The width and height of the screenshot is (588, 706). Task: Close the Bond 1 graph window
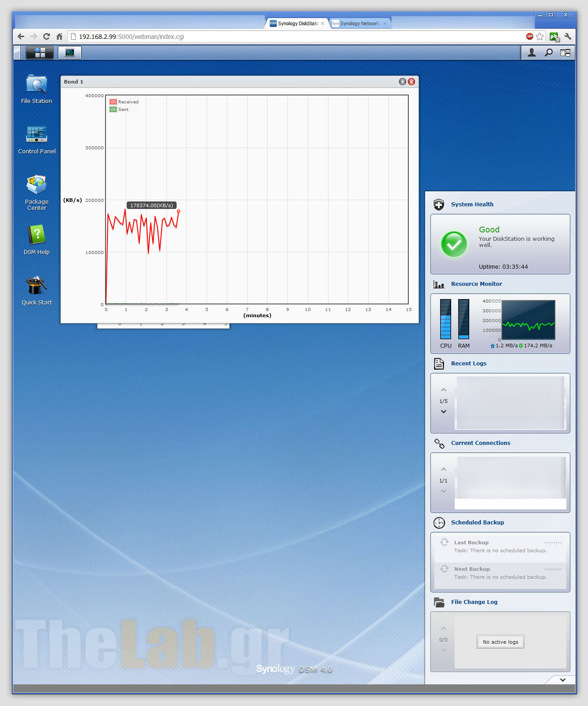(411, 82)
